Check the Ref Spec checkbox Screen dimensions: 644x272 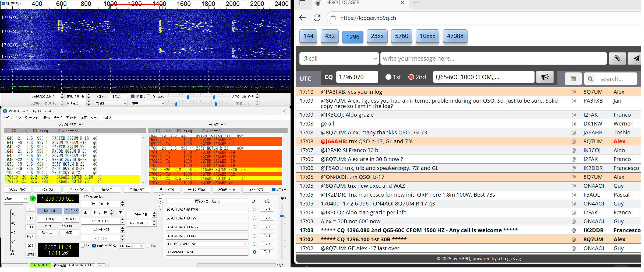(x=149, y=96)
